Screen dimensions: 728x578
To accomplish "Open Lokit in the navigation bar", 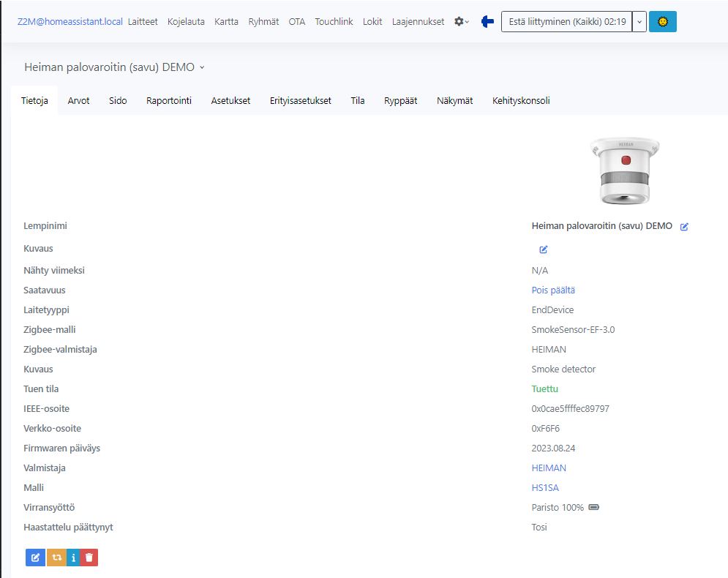I will coord(372,21).
